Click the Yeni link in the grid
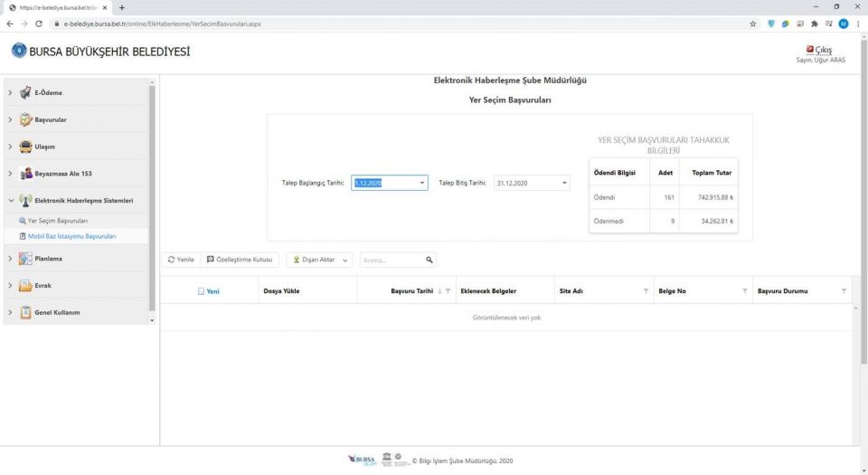Viewport: 868px width, 475px height. click(212, 291)
